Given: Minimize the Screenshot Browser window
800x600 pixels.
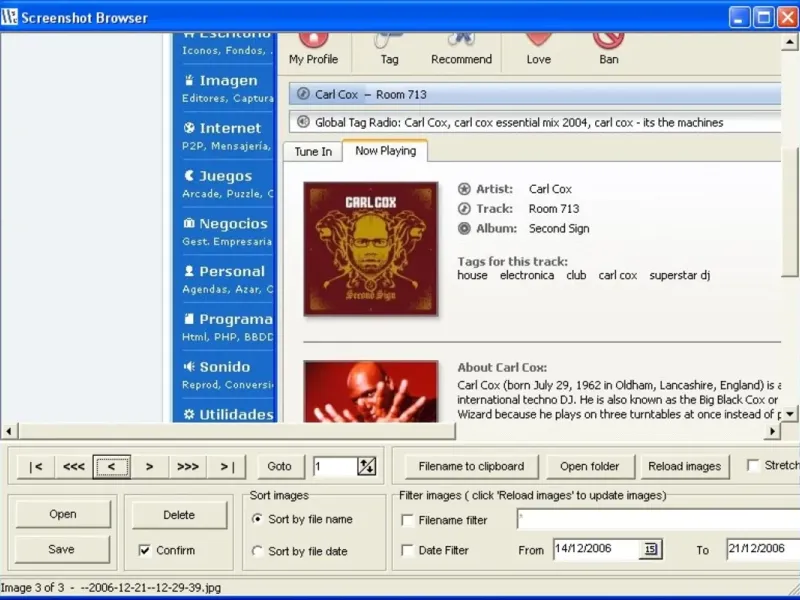Looking at the screenshot, I should click(x=739, y=18).
